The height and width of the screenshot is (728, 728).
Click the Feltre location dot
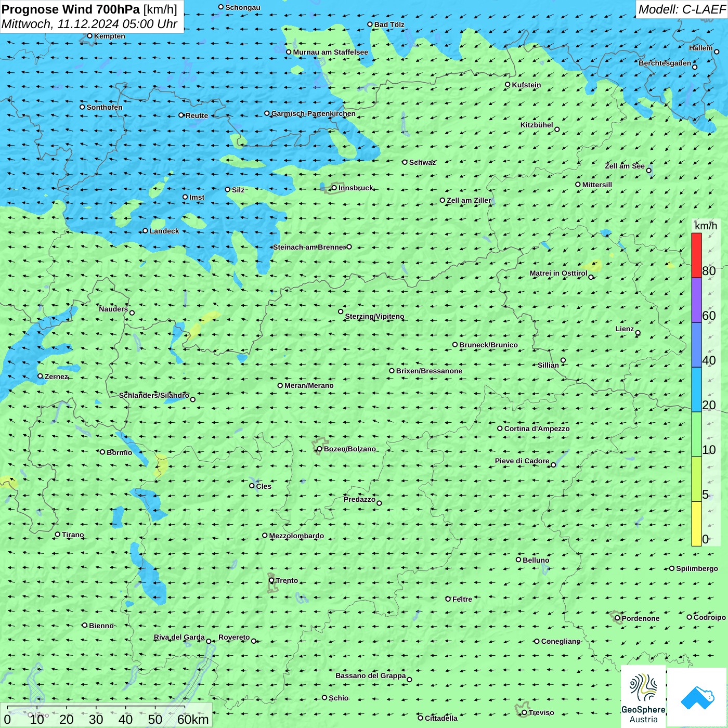pyautogui.click(x=448, y=599)
